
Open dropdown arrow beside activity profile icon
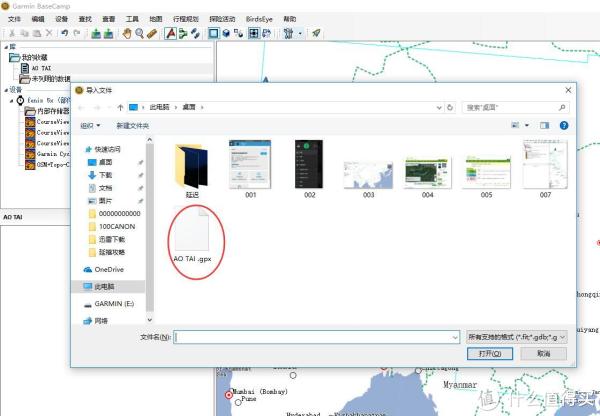pos(300,34)
